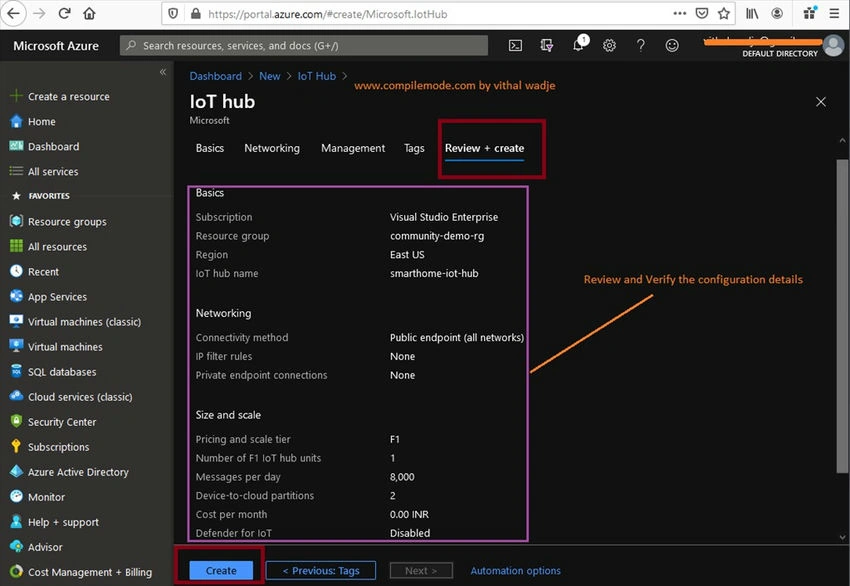Viewport: 850px width, 586px height.
Task: Save page to Pocket icon
Action: [x=701, y=14]
